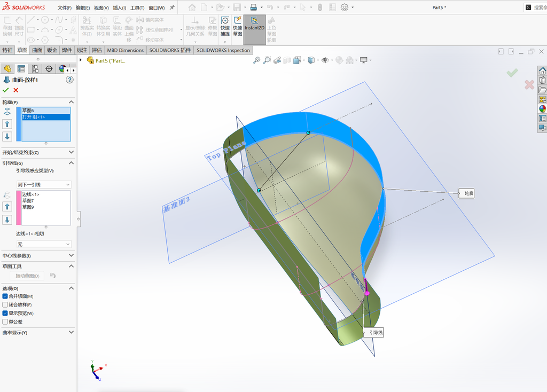Click the zoom to fit magnifier icon
This screenshot has height=392, width=547.
click(256, 60)
